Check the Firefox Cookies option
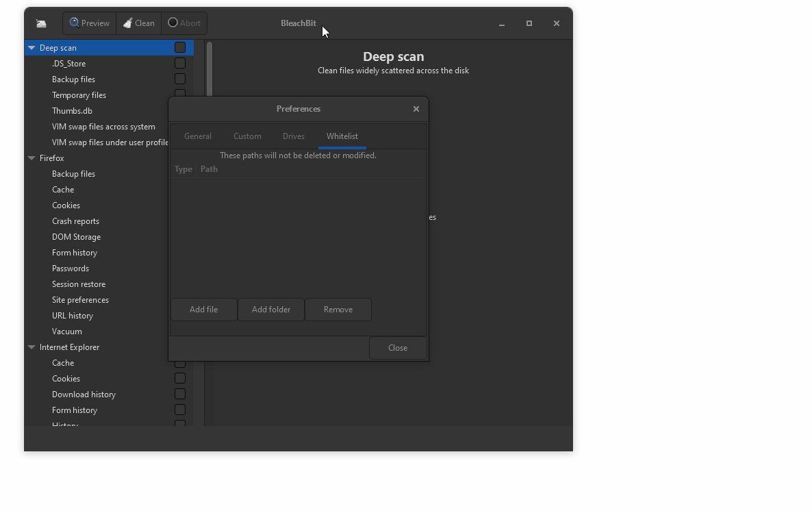 pyautogui.click(x=179, y=204)
